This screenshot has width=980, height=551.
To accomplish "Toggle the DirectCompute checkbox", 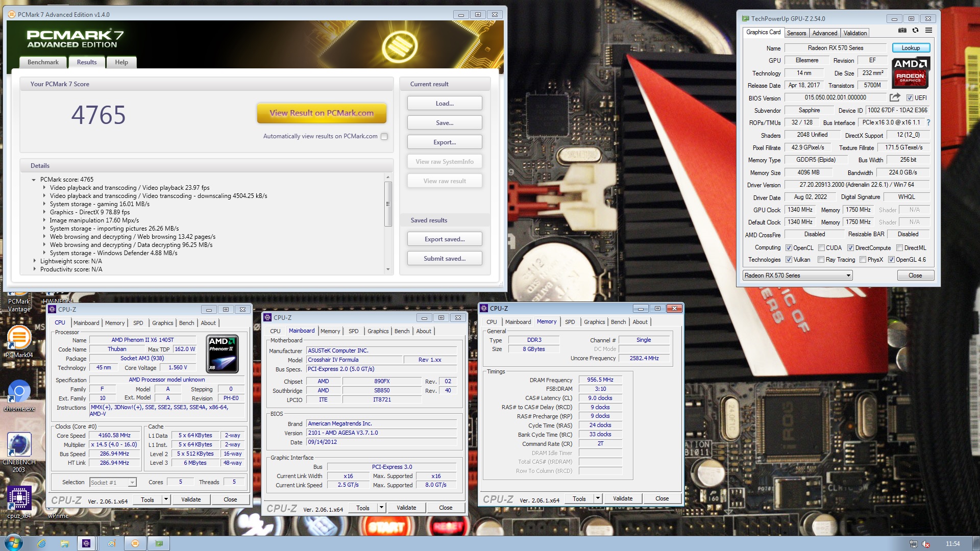I will [x=850, y=248].
